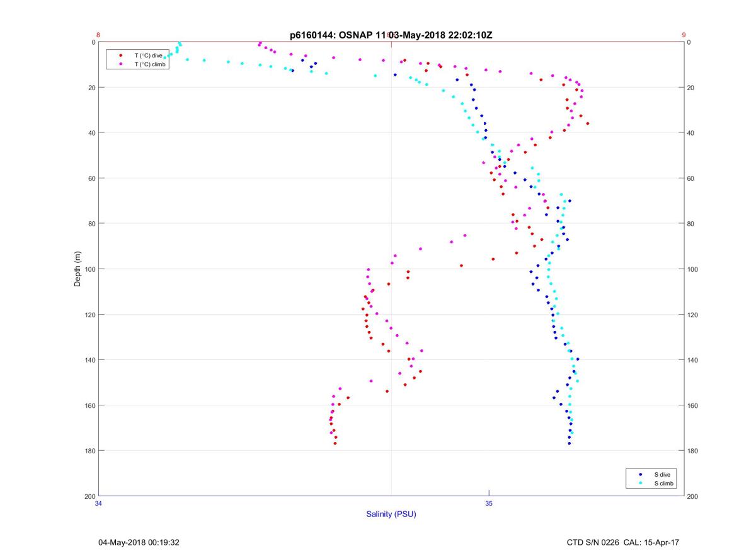Click the blue dot marker for S dive legend
756x558 pixels.
(641, 474)
